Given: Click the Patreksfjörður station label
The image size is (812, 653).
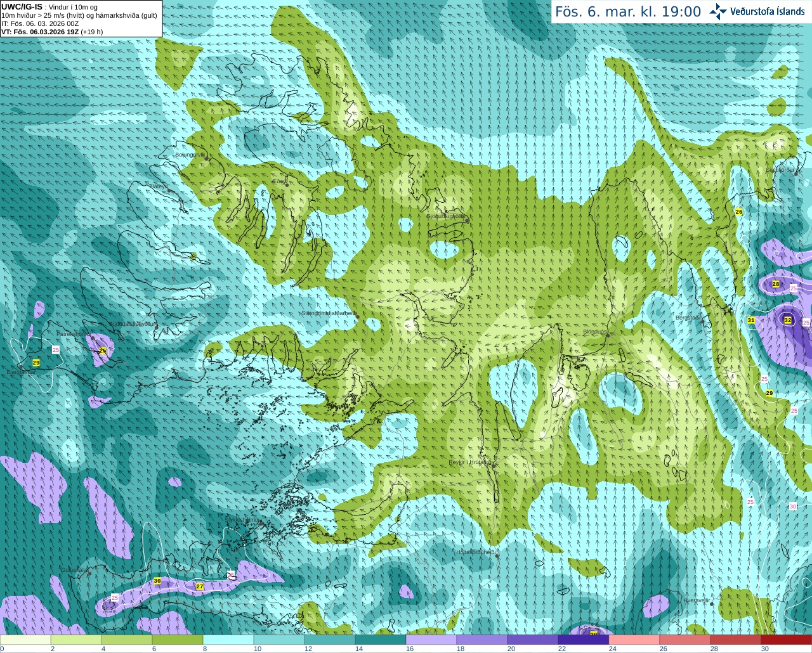Looking at the screenshot, I should point(74,333).
